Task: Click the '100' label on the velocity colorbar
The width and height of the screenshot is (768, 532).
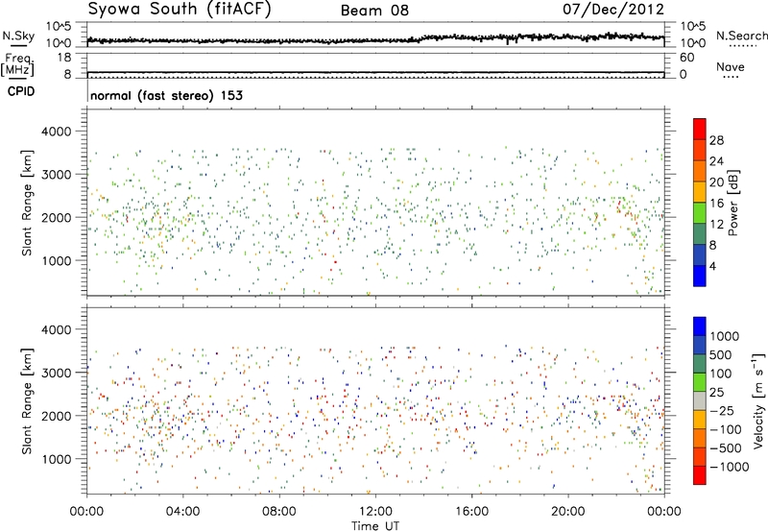Action: 721,374
